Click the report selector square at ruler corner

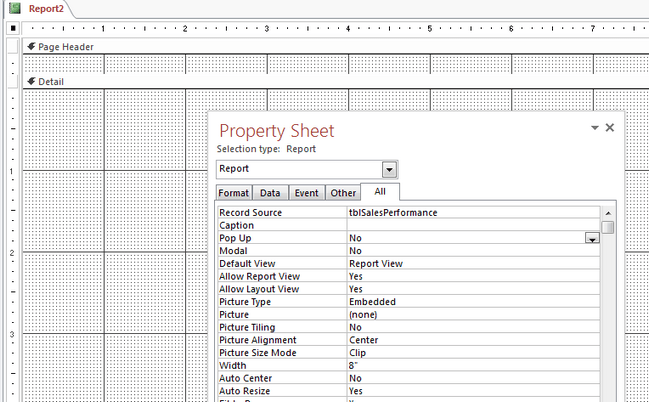pos(13,28)
